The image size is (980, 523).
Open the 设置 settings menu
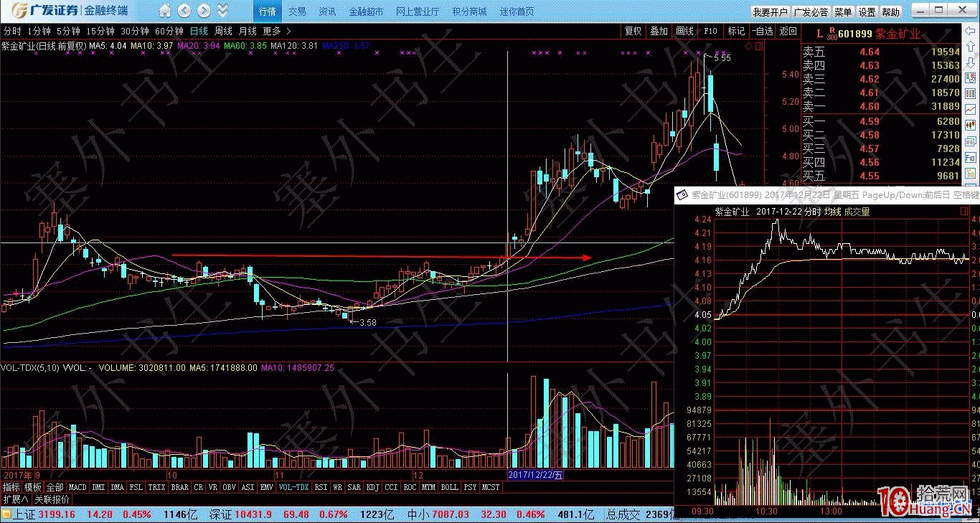[x=867, y=12]
